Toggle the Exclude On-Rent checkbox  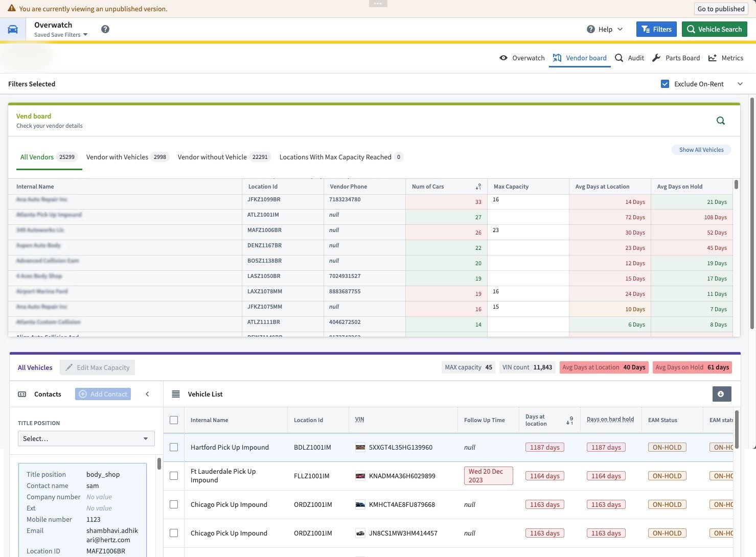[665, 84]
